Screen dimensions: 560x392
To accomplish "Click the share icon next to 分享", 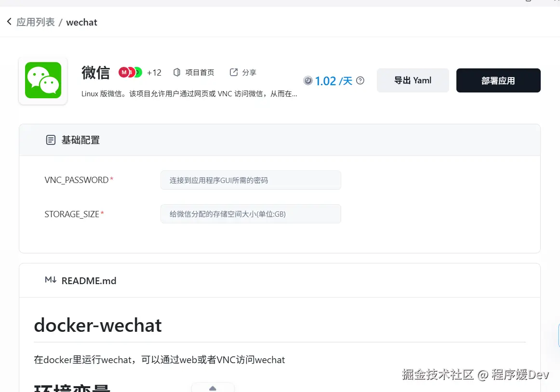I will coord(234,72).
